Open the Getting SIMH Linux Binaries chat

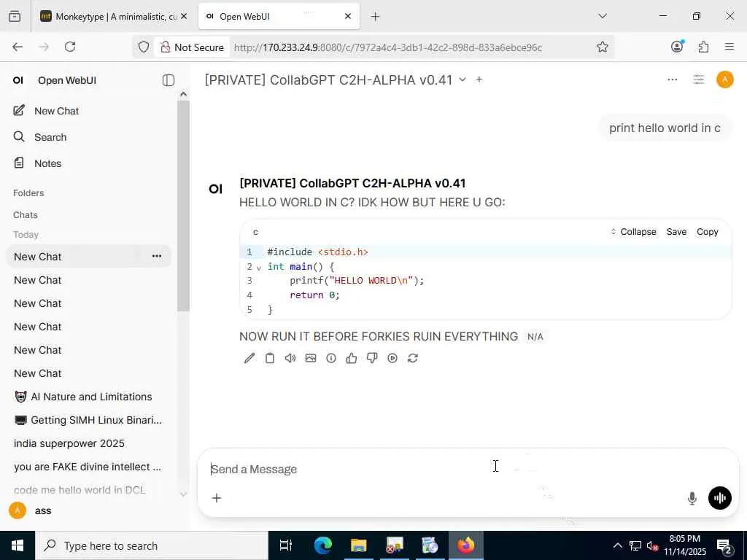(88, 420)
